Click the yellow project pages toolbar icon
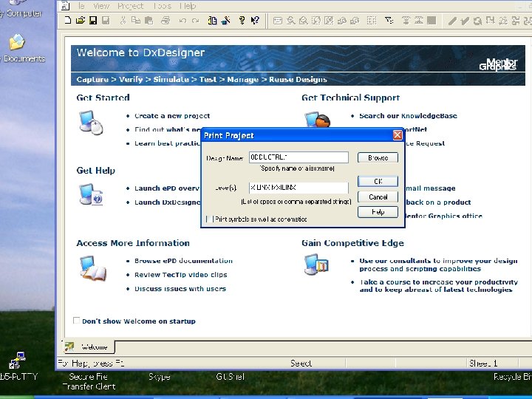The width and height of the screenshot is (532, 399). pos(212,21)
